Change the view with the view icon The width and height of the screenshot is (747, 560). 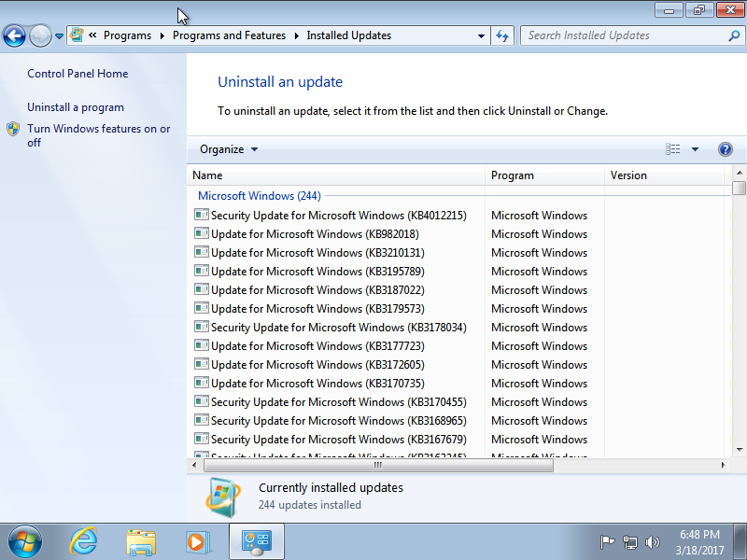[672, 149]
